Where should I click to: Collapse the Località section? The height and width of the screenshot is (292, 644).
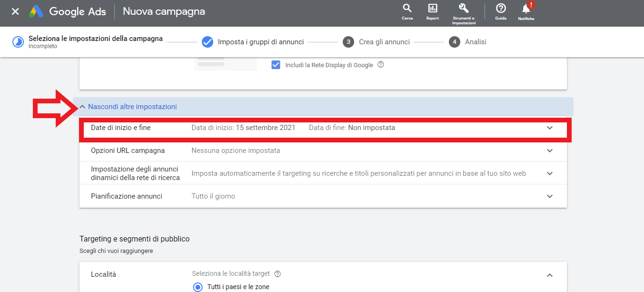click(550, 275)
